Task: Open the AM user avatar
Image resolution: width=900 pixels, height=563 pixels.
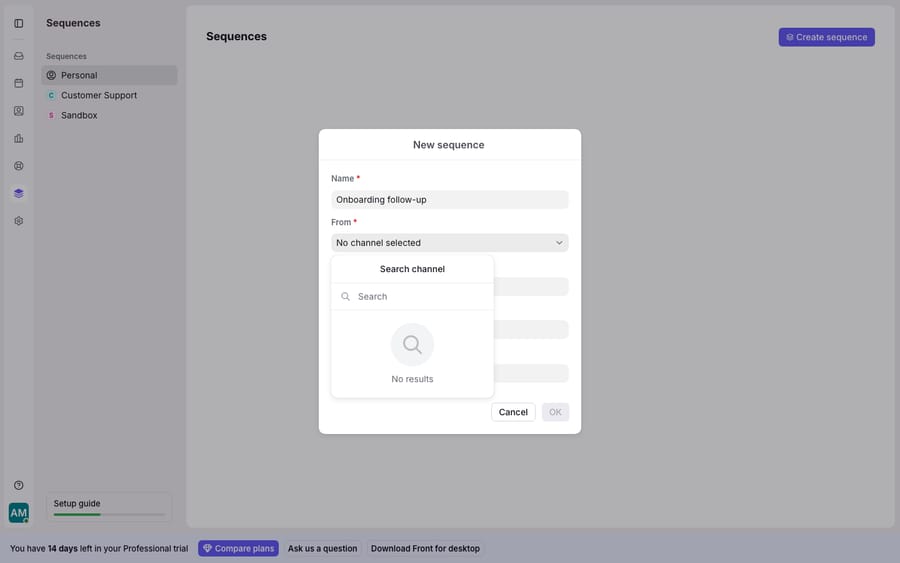Action: [19, 512]
